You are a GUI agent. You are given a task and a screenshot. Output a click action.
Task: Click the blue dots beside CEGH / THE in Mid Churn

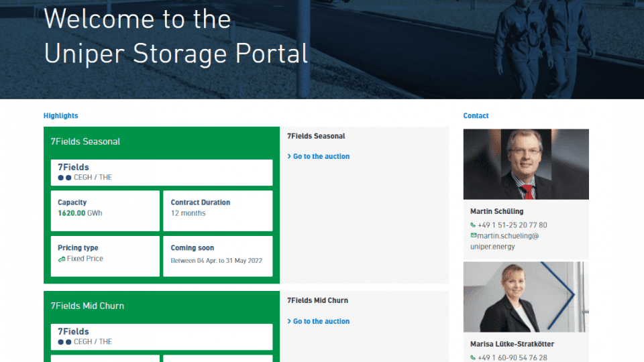[x=64, y=342]
